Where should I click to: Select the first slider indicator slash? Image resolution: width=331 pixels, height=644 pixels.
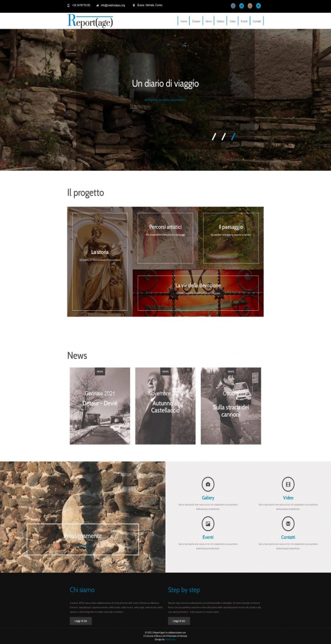click(214, 136)
